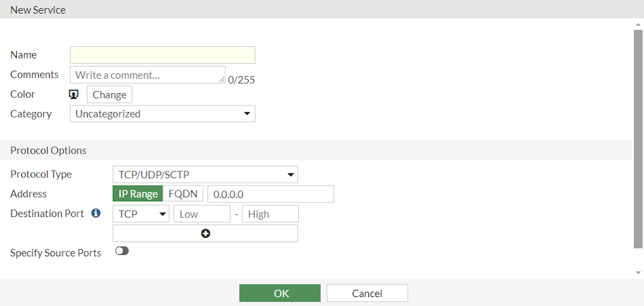644x306 pixels.
Task: Click the Destination Port info icon
Action: click(96, 214)
